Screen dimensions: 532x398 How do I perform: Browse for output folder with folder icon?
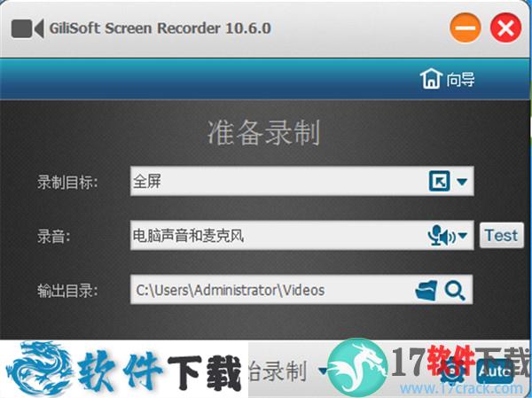click(426, 290)
